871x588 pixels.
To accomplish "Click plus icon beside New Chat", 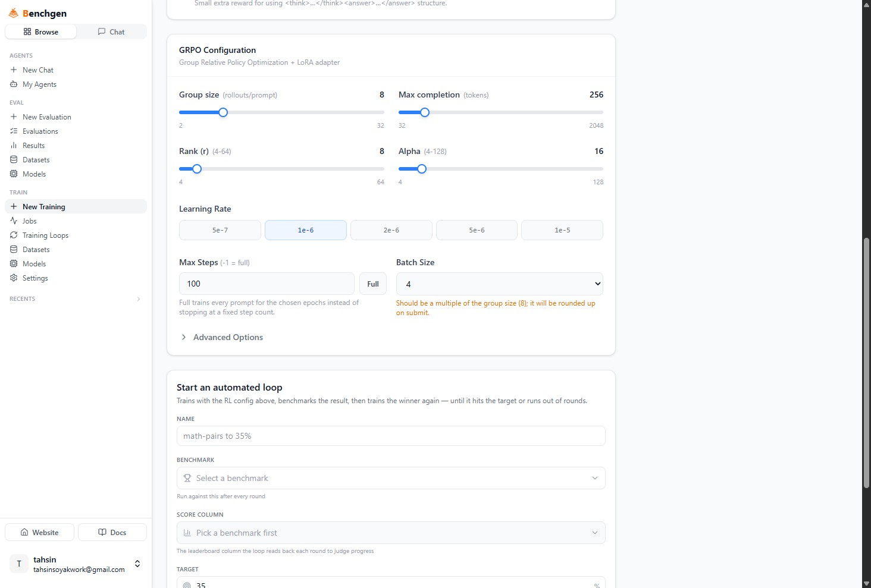I will [x=14, y=70].
